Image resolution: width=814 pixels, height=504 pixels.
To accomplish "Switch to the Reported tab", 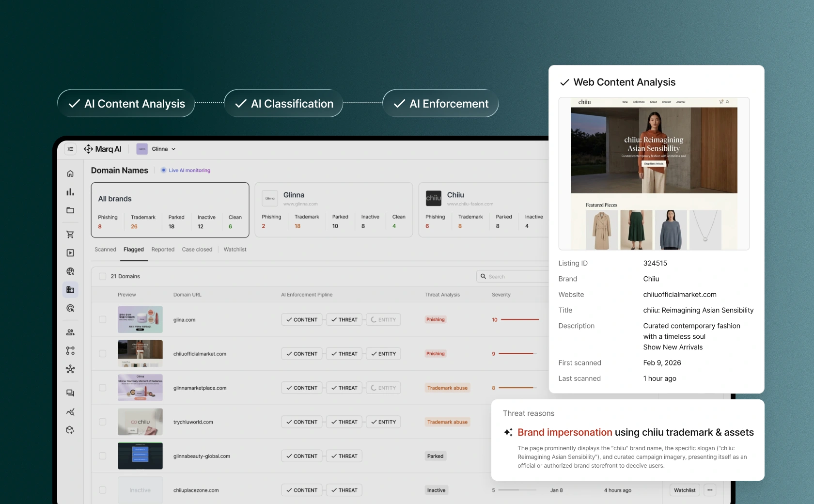I will (163, 250).
